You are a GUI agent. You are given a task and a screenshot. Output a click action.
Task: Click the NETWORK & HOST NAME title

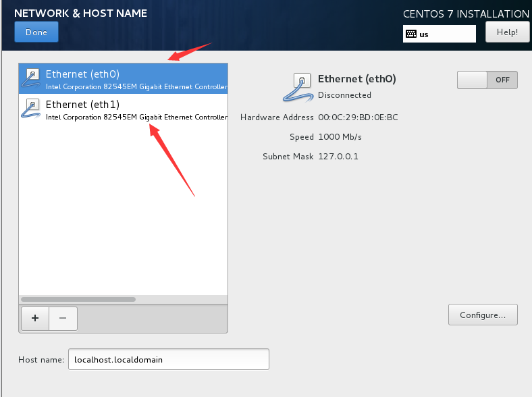click(81, 14)
